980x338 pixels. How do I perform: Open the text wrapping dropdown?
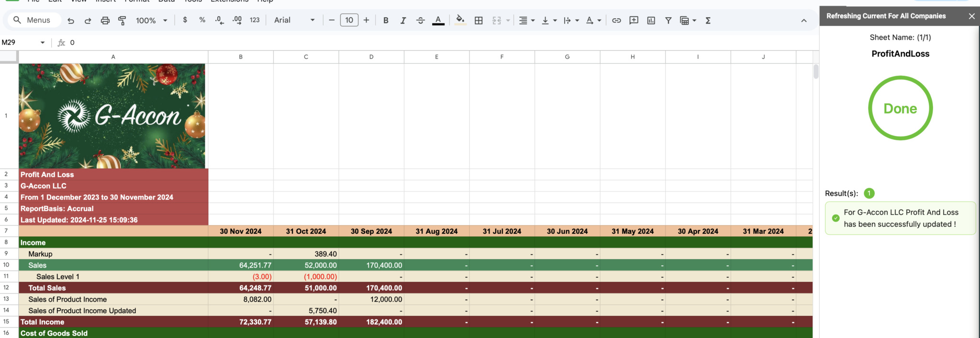(x=571, y=20)
